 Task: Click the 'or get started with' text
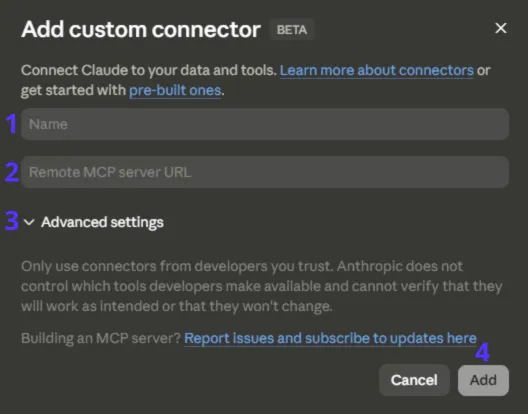tap(73, 90)
